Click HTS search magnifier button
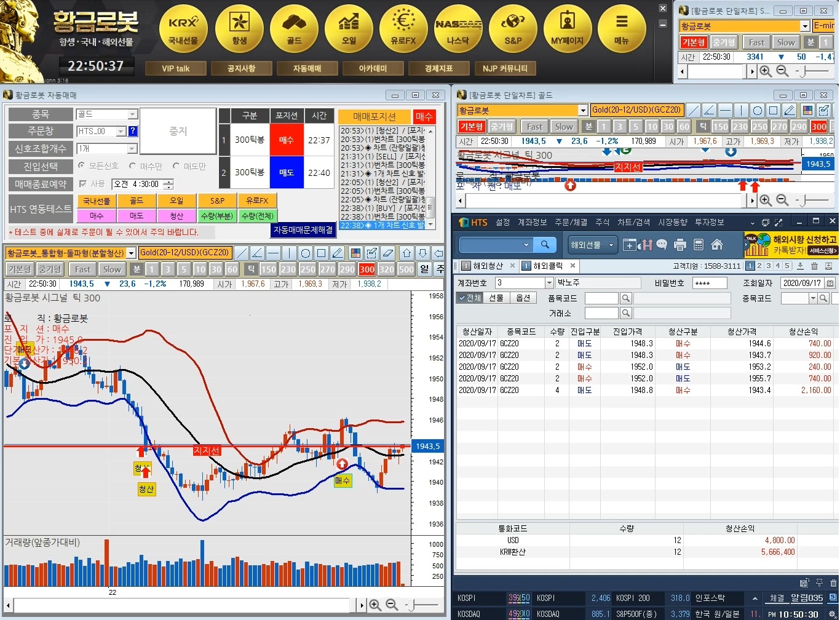The width and height of the screenshot is (840, 620). (x=545, y=245)
